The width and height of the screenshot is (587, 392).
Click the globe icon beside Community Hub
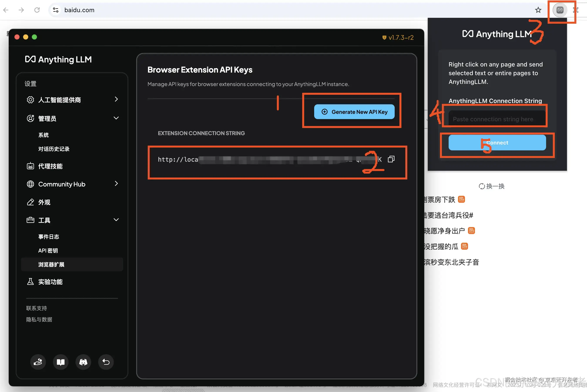click(30, 184)
